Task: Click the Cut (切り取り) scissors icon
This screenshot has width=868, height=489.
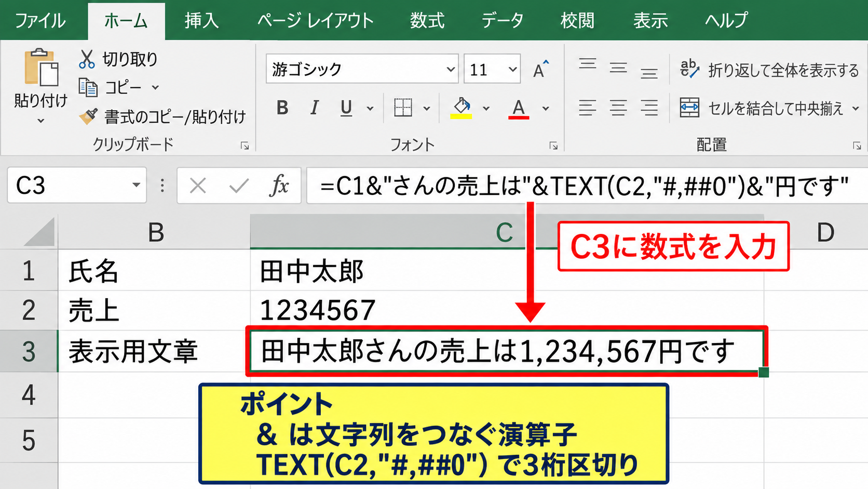Action: pyautogui.click(x=87, y=59)
